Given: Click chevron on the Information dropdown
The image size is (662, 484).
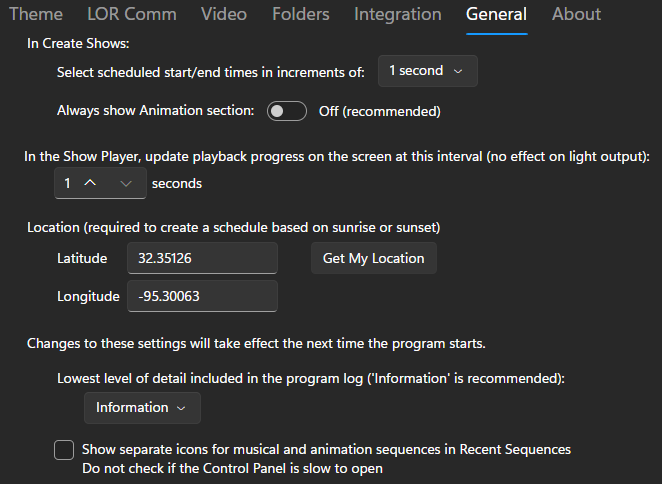Looking at the screenshot, I should [181, 408].
